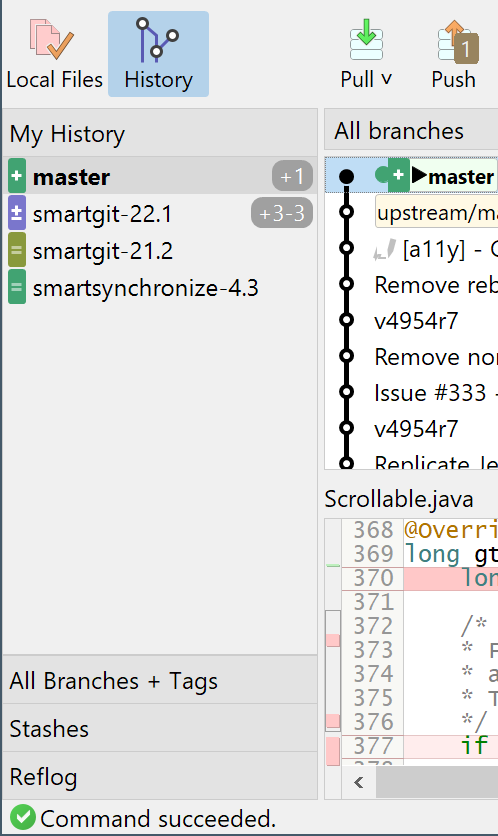The width and height of the screenshot is (498, 836).
Task: Click the Pull toolbar icon
Action: (x=366, y=39)
